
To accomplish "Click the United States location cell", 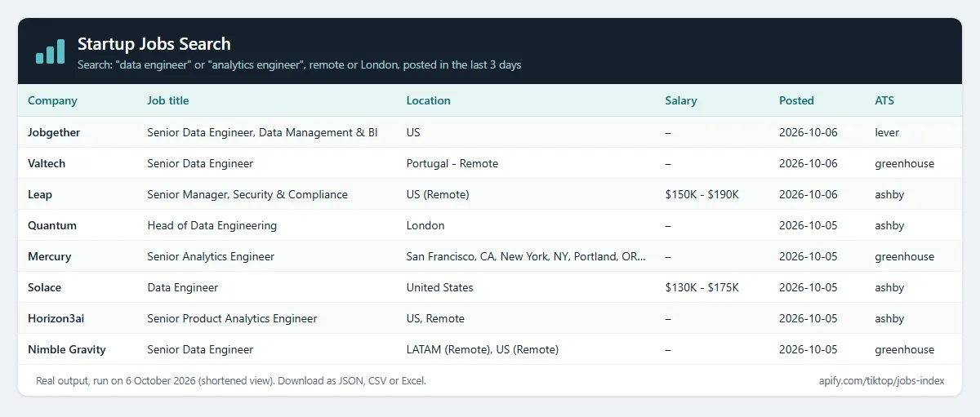I will click(x=439, y=287).
